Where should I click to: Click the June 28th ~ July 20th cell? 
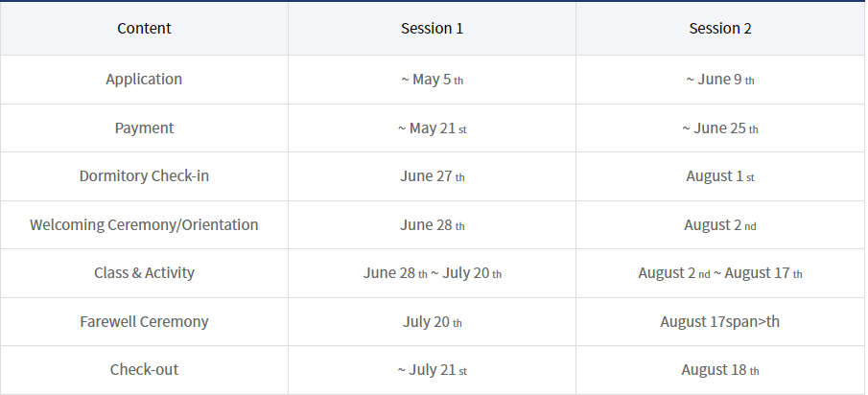click(432, 273)
